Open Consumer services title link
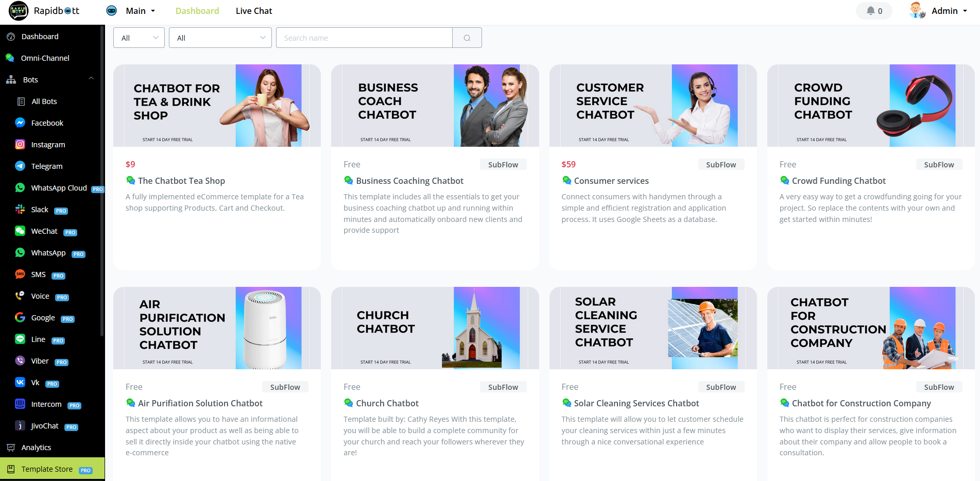Image resolution: width=980 pixels, height=481 pixels. point(611,181)
